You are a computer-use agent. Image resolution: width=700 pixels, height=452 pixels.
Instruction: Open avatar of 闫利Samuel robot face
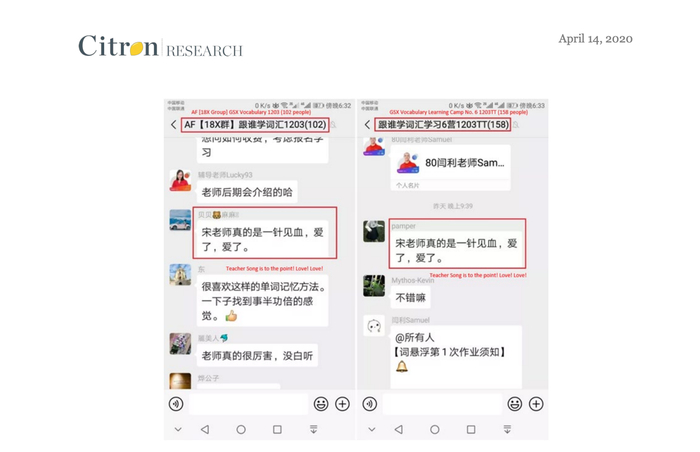pos(374,326)
